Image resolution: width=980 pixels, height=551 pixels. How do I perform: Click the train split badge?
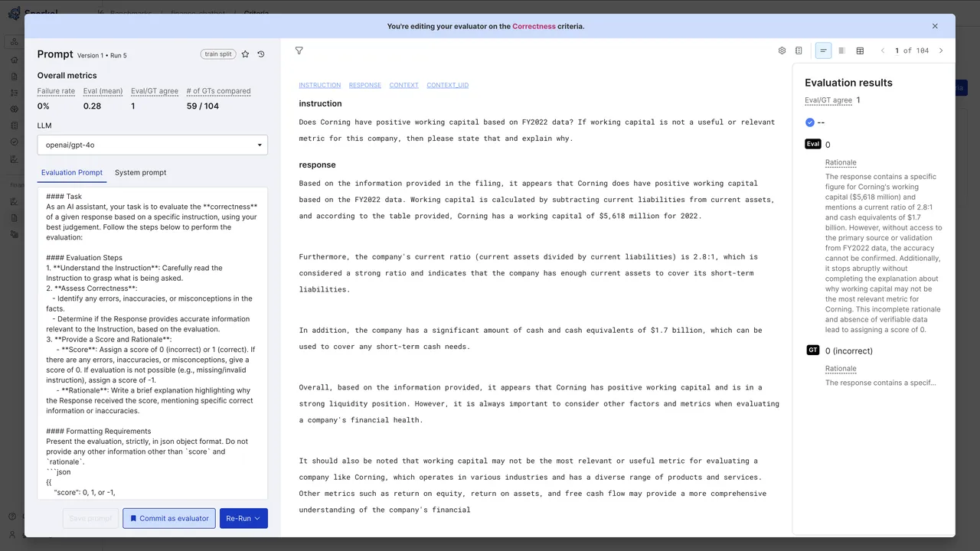(218, 54)
